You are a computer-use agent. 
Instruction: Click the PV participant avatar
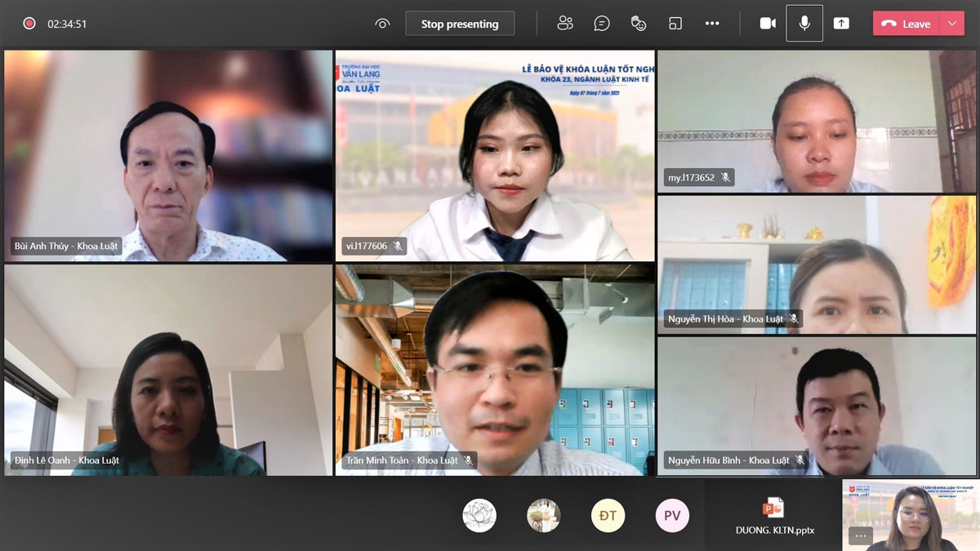coord(672,516)
